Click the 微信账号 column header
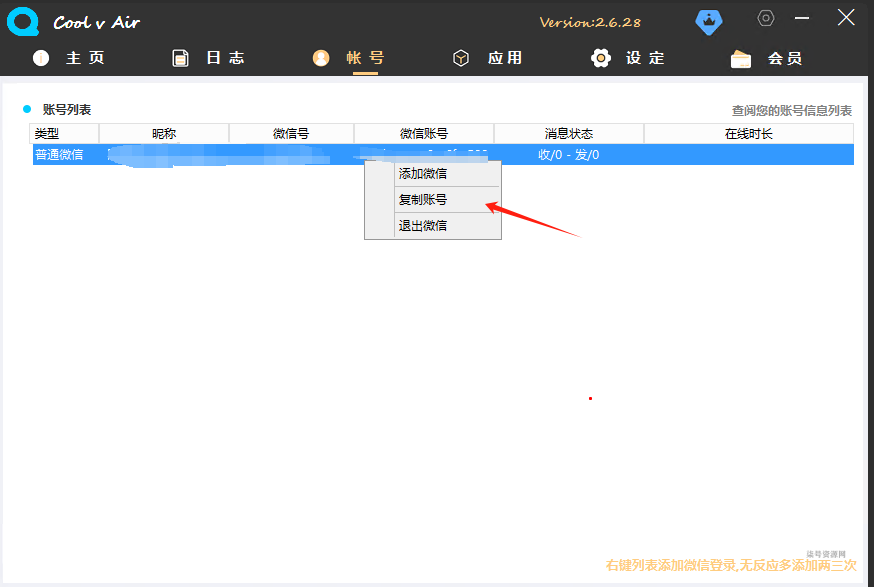The image size is (874, 587). coord(424,134)
